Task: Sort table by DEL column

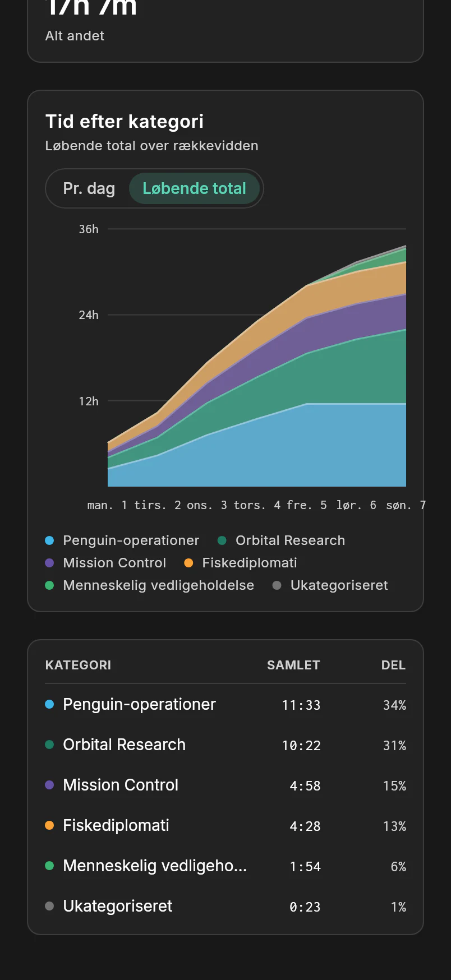Action: coord(393,665)
